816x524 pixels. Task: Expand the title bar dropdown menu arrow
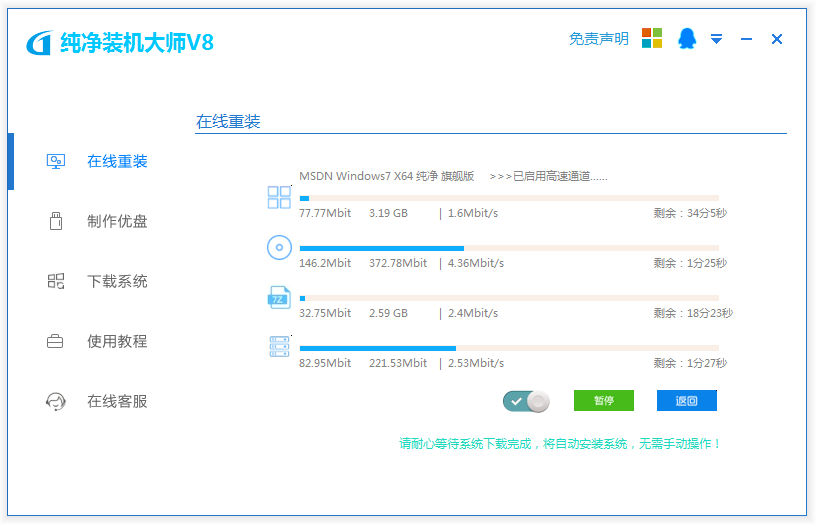[717, 39]
